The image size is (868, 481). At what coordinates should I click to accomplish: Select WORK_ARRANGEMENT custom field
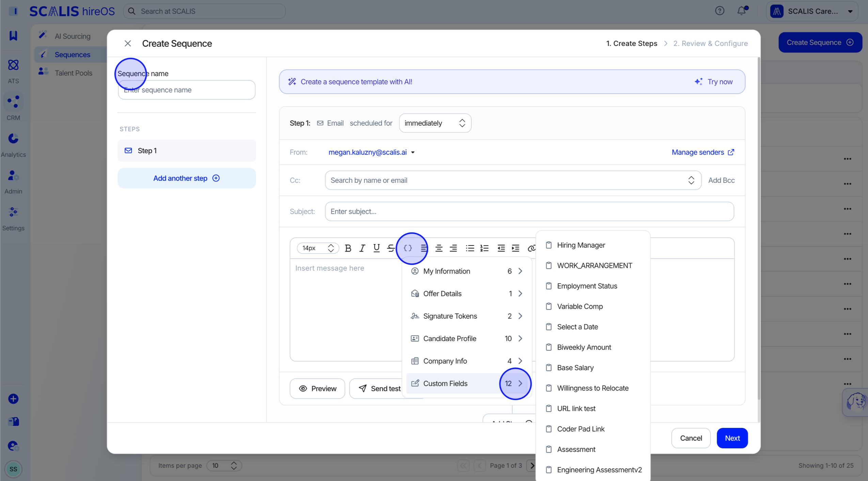[593, 266]
